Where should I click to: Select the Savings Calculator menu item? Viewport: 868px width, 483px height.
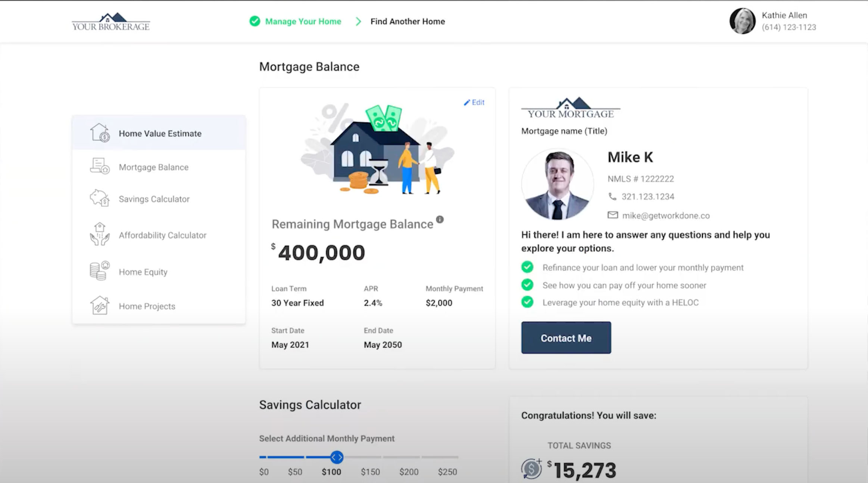point(154,199)
